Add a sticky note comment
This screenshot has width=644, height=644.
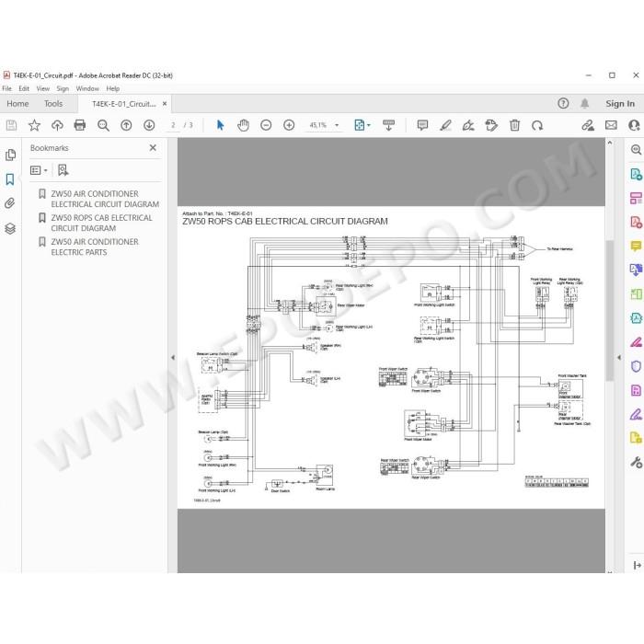[422, 125]
